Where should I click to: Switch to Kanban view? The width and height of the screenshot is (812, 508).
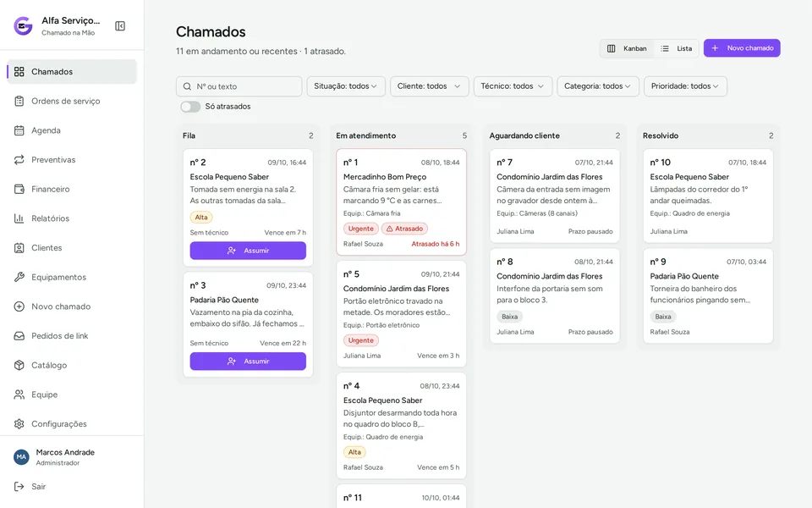click(627, 48)
